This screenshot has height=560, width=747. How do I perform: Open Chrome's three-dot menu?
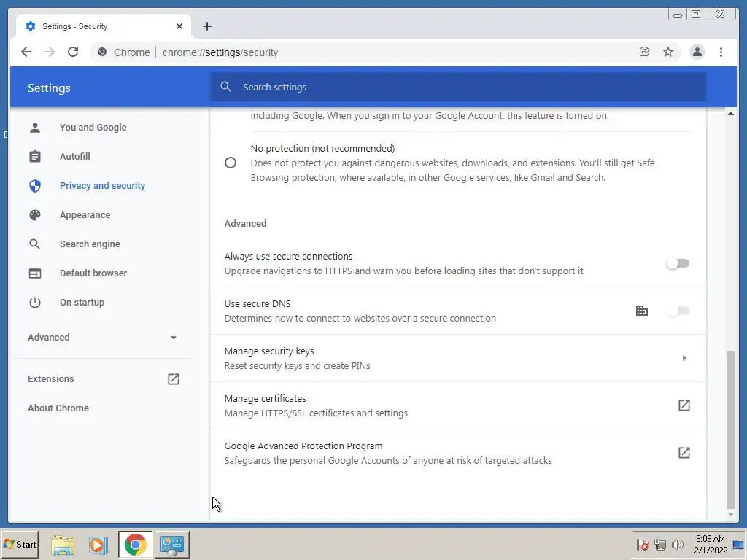click(721, 52)
